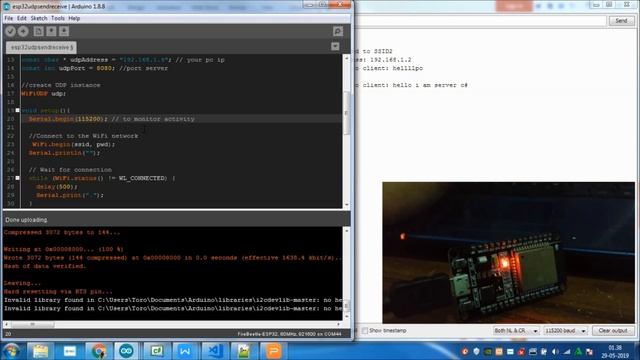Switch to Arduino IDE taskbar icon
640x360 pixels.
(x=127, y=351)
